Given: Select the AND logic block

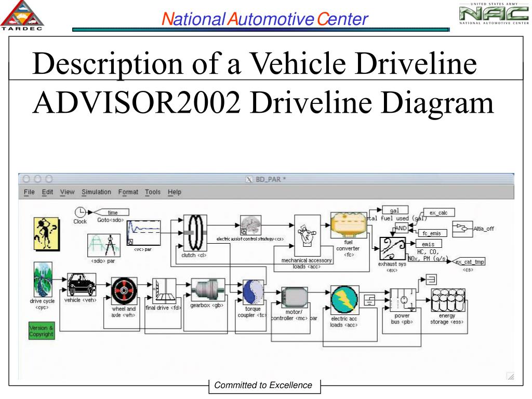Looking at the screenshot, I should pos(401,229).
